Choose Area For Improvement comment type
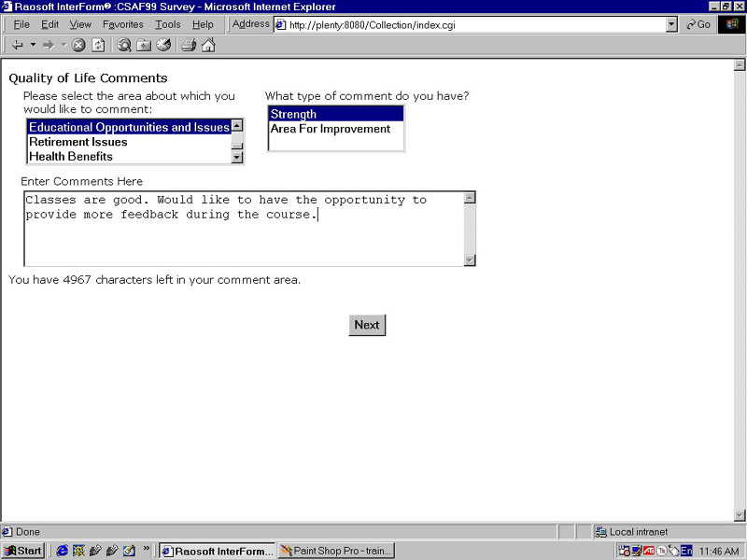Viewport: 747px width, 560px height. pyautogui.click(x=336, y=129)
